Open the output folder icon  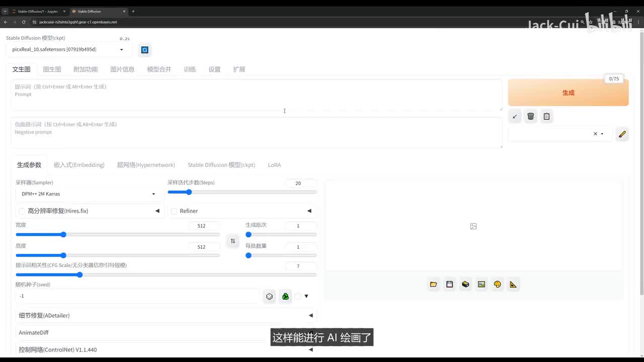pyautogui.click(x=433, y=284)
